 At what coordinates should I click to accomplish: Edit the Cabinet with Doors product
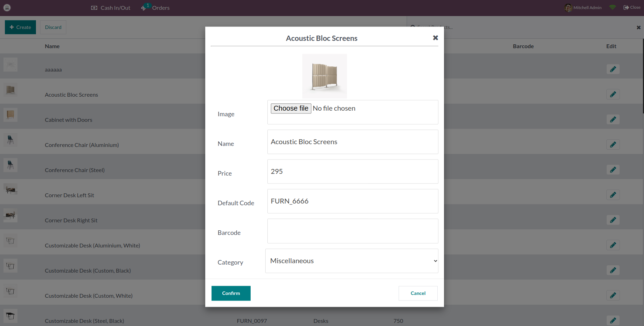[613, 119]
